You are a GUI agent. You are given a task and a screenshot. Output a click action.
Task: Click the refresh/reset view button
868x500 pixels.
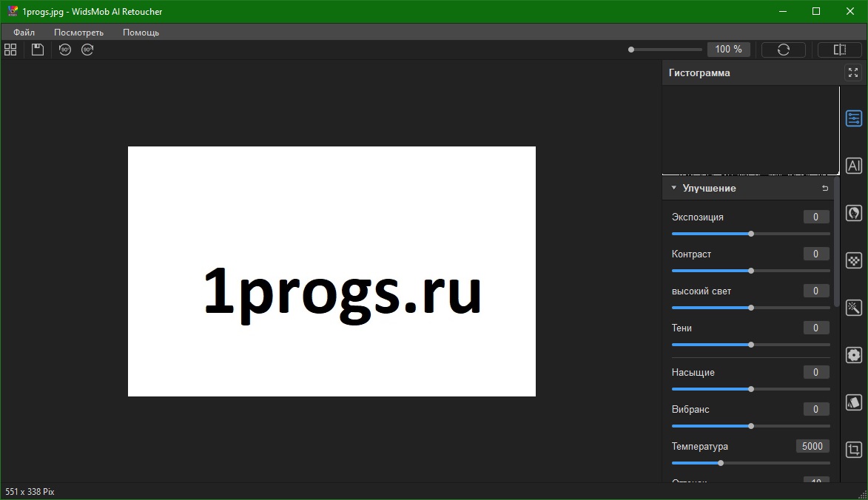(784, 50)
